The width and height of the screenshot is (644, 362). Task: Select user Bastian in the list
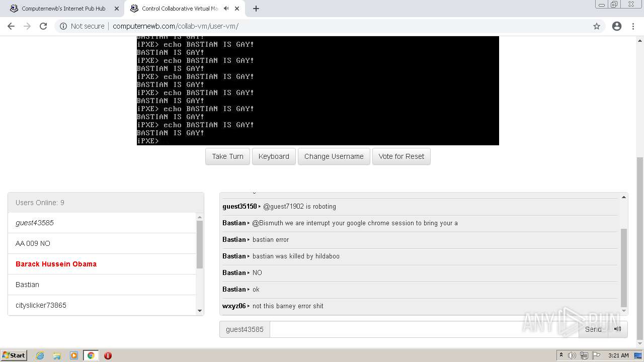(x=102, y=285)
